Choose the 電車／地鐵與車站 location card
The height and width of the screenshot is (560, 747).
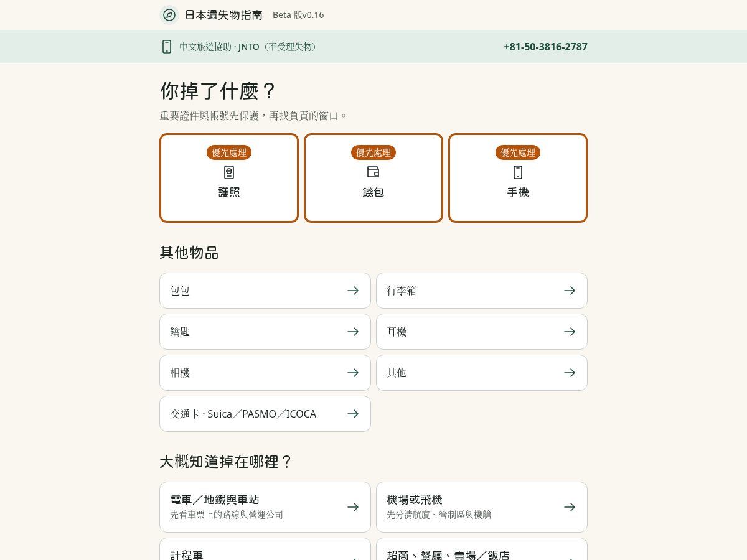[265, 507]
